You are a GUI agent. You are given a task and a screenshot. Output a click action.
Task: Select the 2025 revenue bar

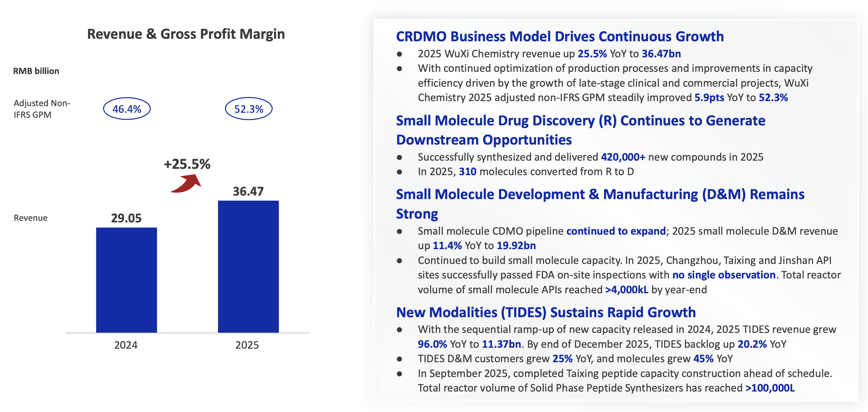click(x=248, y=266)
